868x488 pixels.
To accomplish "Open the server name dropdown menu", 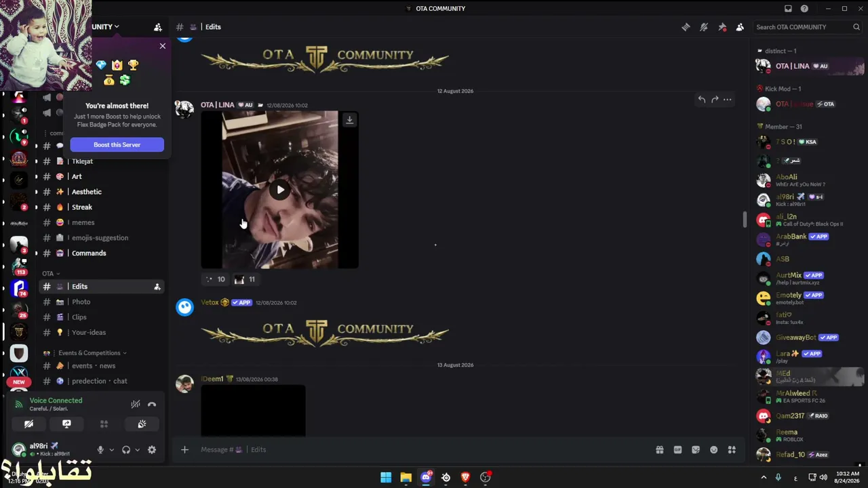I will point(106,27).
